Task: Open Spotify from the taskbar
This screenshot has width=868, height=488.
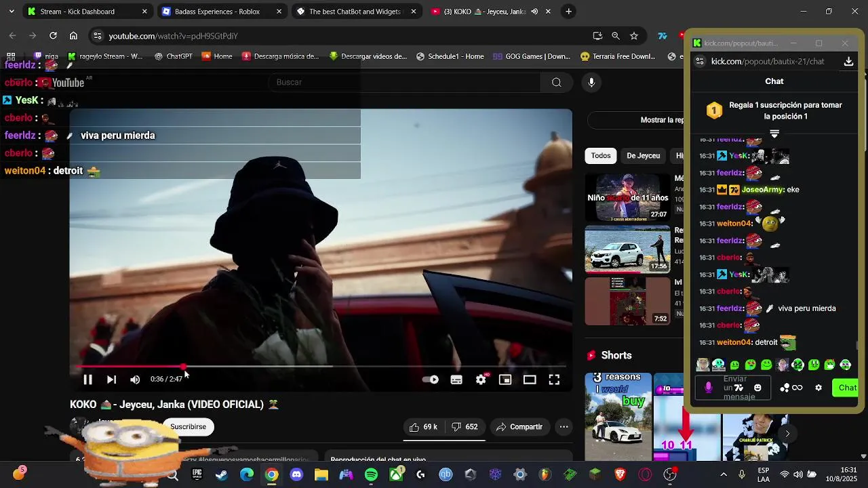Action: pyautogui.click(x=371, y=475)
